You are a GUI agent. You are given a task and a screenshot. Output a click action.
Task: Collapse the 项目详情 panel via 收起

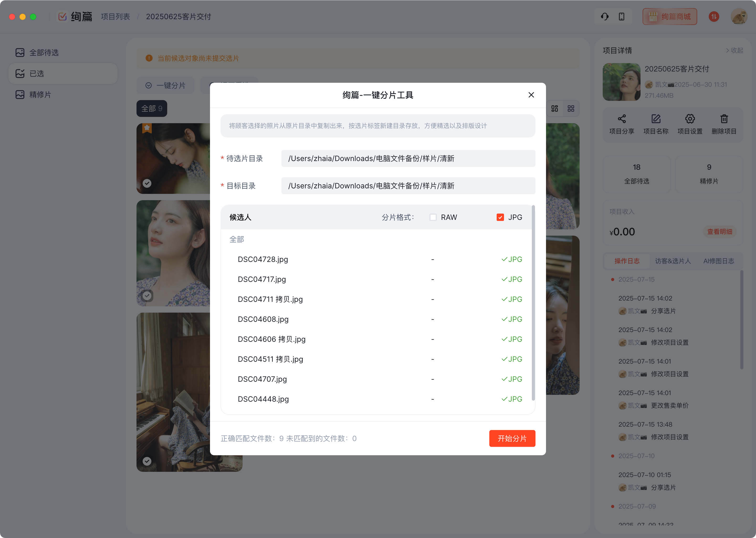click(x=734, y=50)
